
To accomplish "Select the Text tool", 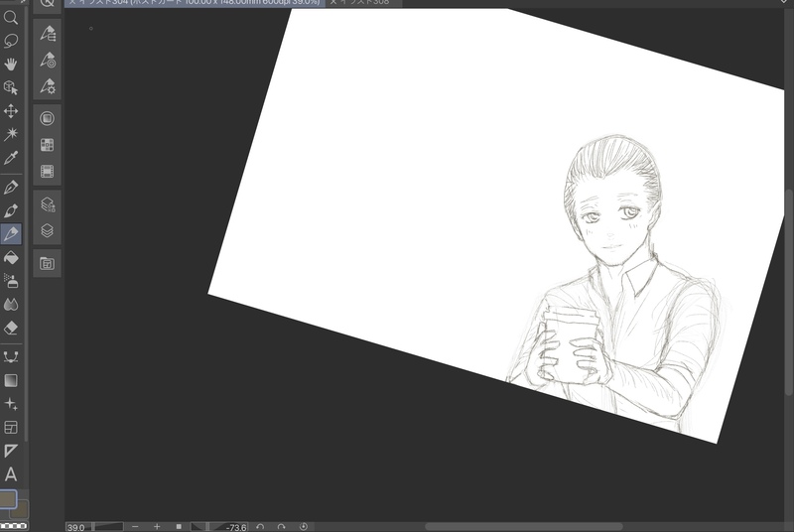I will point(11,474).
